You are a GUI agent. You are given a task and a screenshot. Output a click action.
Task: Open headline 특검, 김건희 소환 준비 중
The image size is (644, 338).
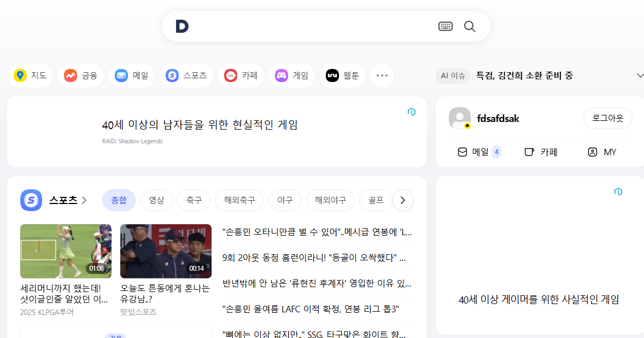[524, 75]
